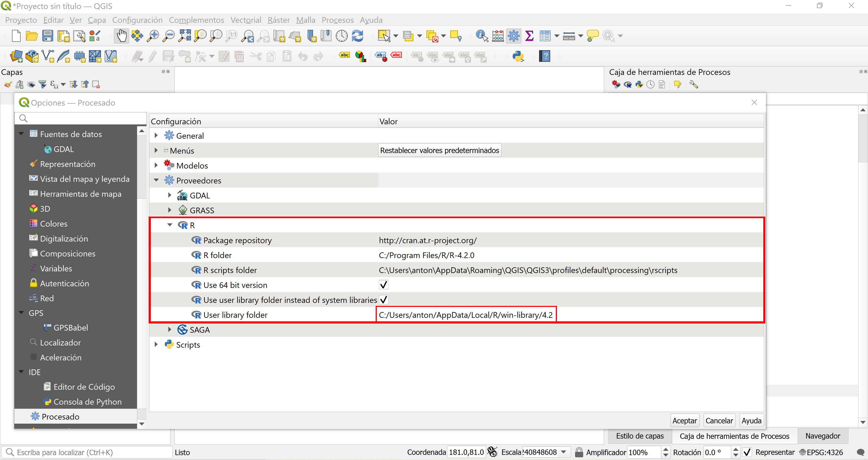Open the Statistical Summary sigma icon

click(529, 36)
